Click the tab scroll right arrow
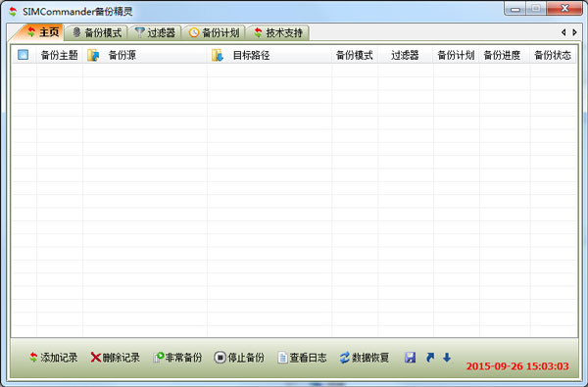Viewport: 588px width, 387px height. point(574,32)
